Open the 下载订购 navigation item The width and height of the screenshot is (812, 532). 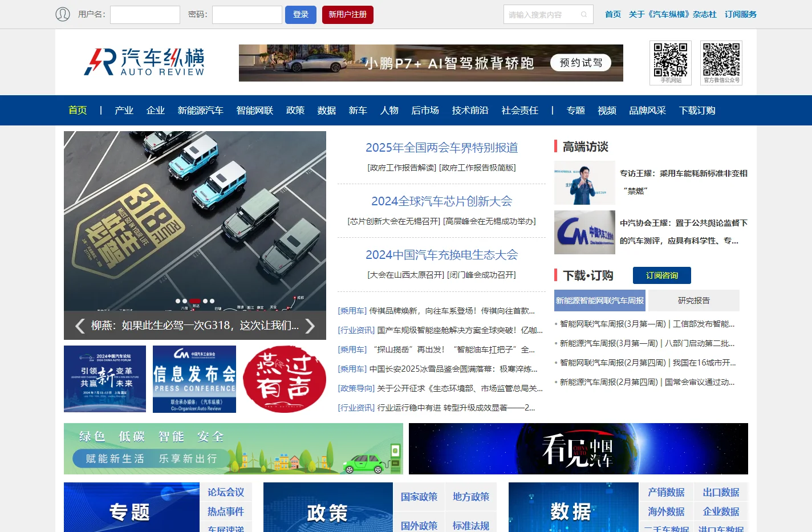click(x=697, y=110)
